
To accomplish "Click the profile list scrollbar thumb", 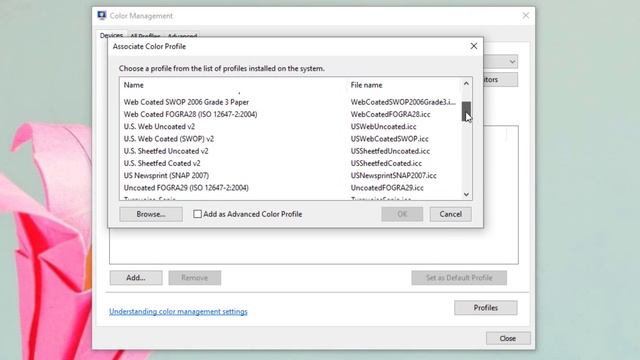I will pyautogui.click(x=466, y=111).
